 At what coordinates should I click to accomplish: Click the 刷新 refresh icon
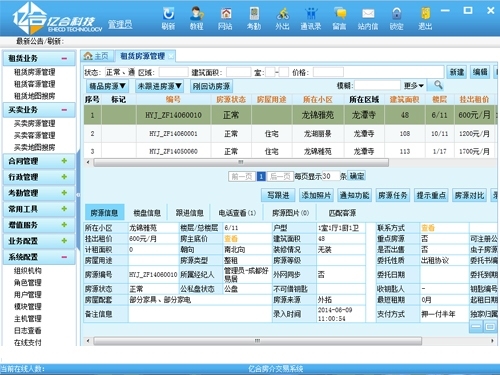[168, 14]
